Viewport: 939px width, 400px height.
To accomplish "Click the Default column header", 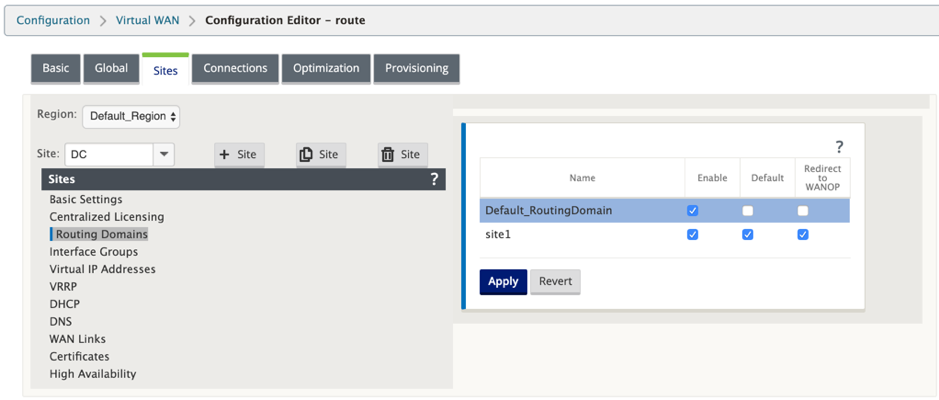I will (767, 178).
